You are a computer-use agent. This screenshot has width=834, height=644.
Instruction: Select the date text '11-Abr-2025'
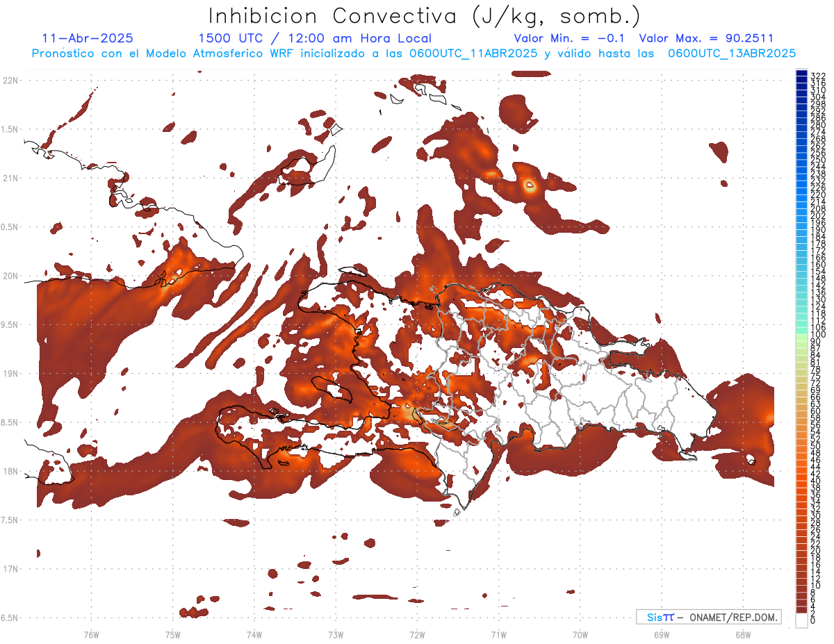pos(88,38)
